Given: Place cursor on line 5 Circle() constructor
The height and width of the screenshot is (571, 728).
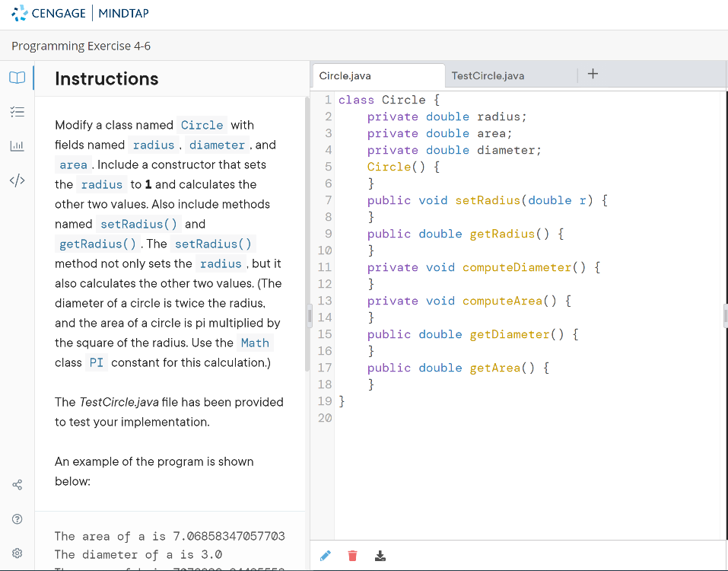Looking at the screenshot, I should (403, 167).
